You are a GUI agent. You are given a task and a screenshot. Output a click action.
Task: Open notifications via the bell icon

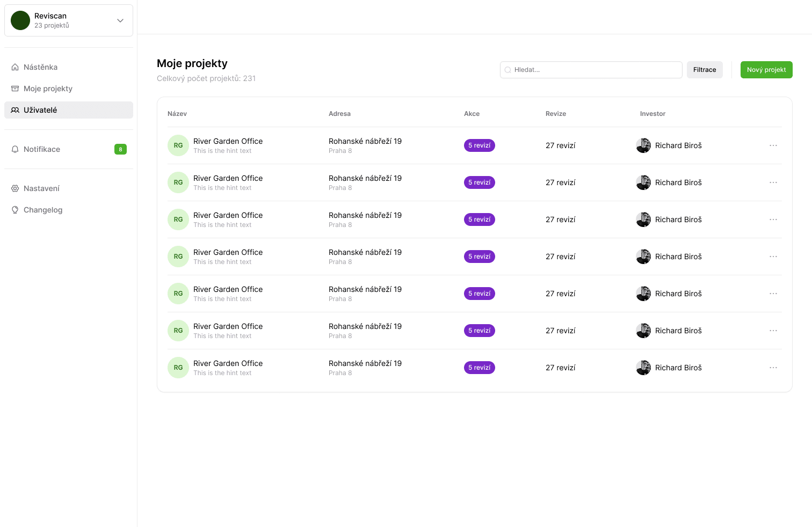(x=15, y=149)
